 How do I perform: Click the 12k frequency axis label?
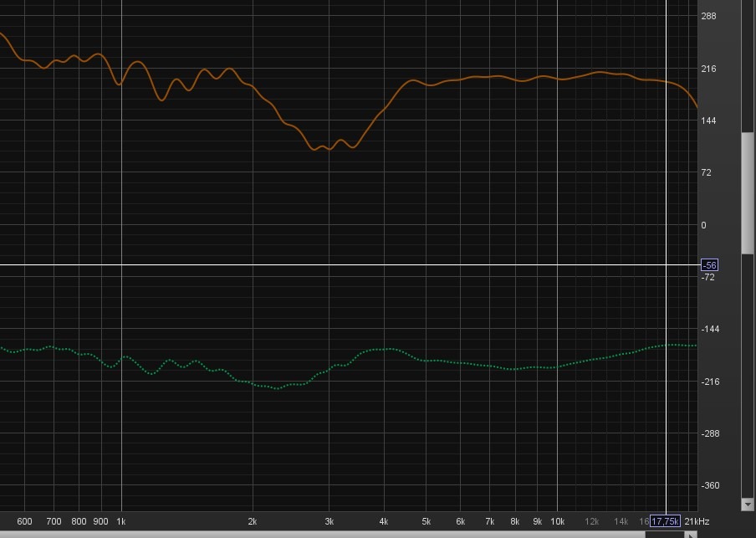(x=591, y=521)
